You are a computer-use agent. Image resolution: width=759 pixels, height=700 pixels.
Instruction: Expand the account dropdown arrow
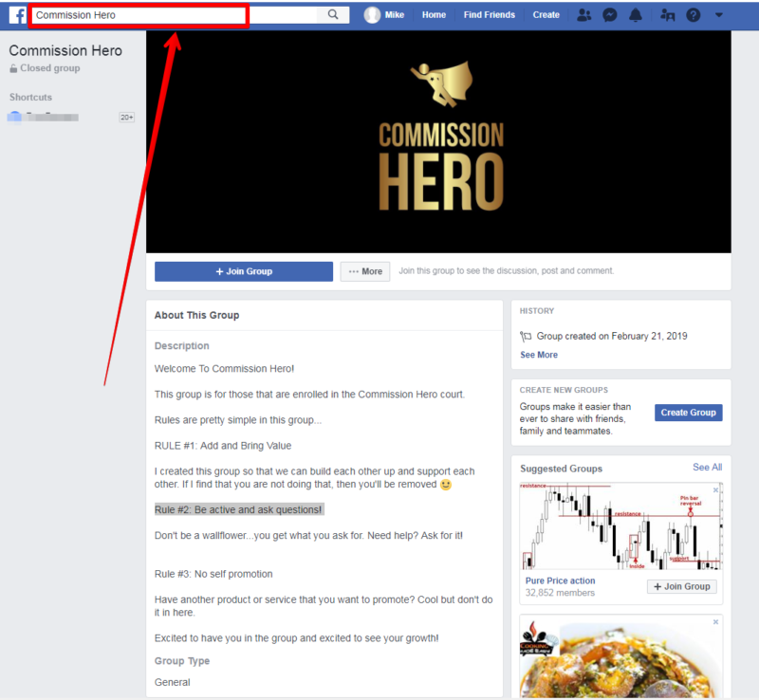(719, 15)
